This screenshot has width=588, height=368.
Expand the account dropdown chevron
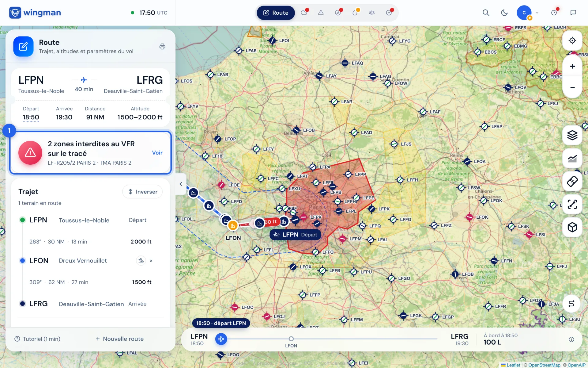(537, 13)
